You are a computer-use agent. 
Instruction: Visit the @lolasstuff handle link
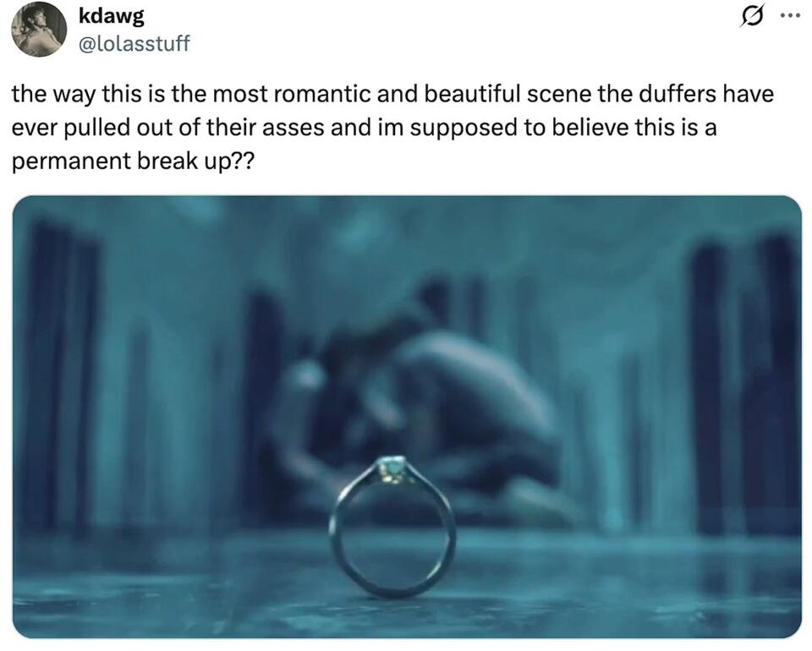click(x=134, y=43)
